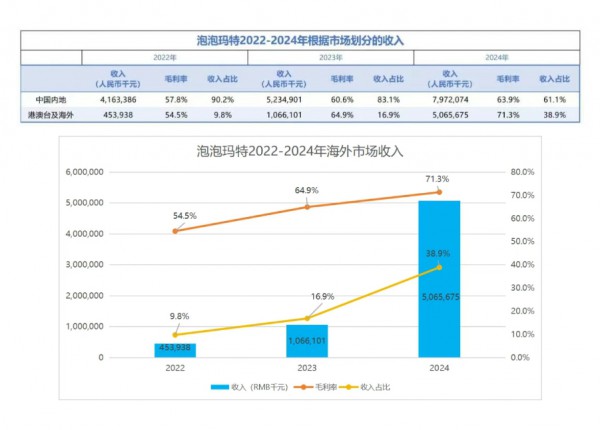
Task: Select the 收入 (RMB千元) legend entry
Action: coord(249,387)
